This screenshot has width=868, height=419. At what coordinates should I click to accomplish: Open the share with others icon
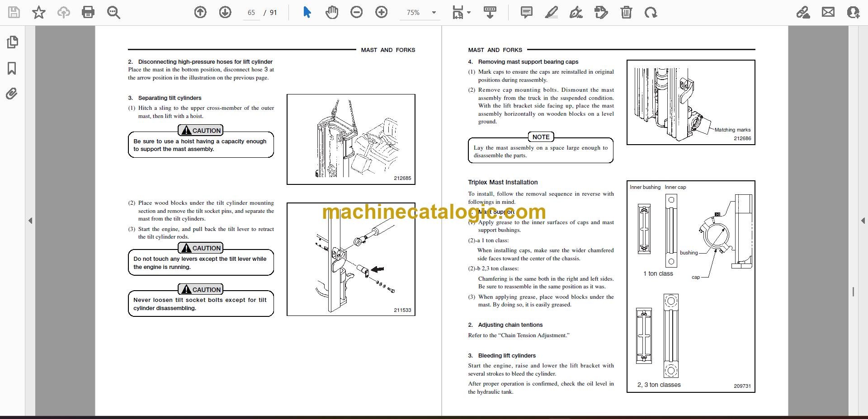853,13
